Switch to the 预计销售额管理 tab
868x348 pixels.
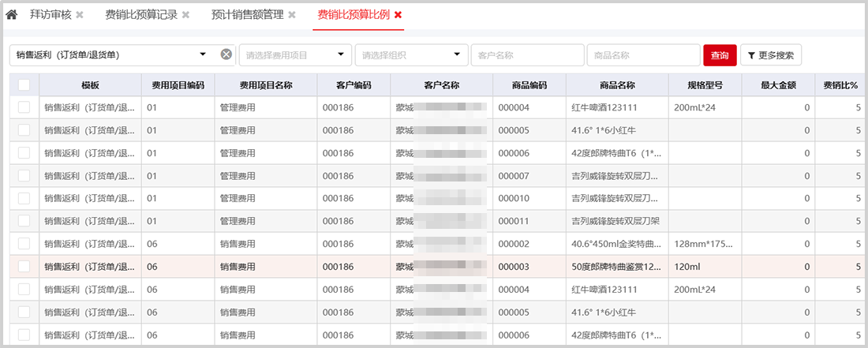click(248, 15)
